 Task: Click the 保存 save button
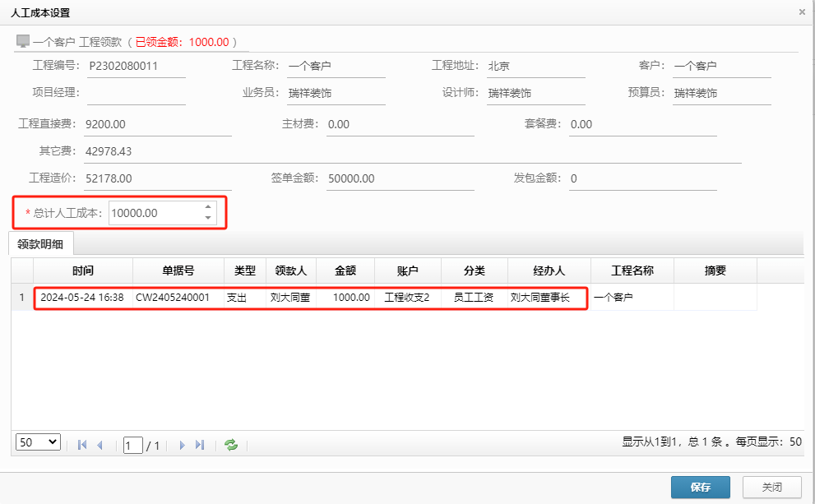coord(700,487)
